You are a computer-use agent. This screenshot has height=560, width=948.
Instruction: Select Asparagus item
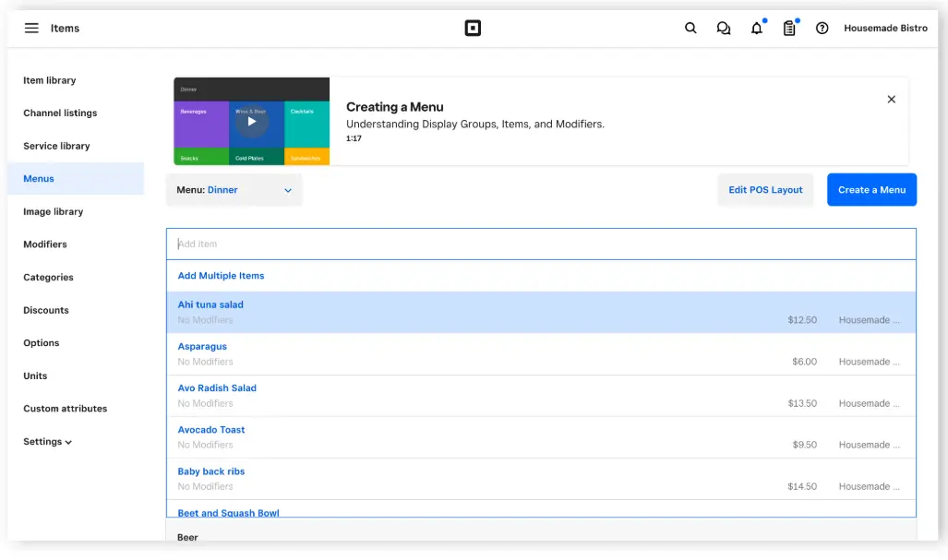click(x=541, y=354)
